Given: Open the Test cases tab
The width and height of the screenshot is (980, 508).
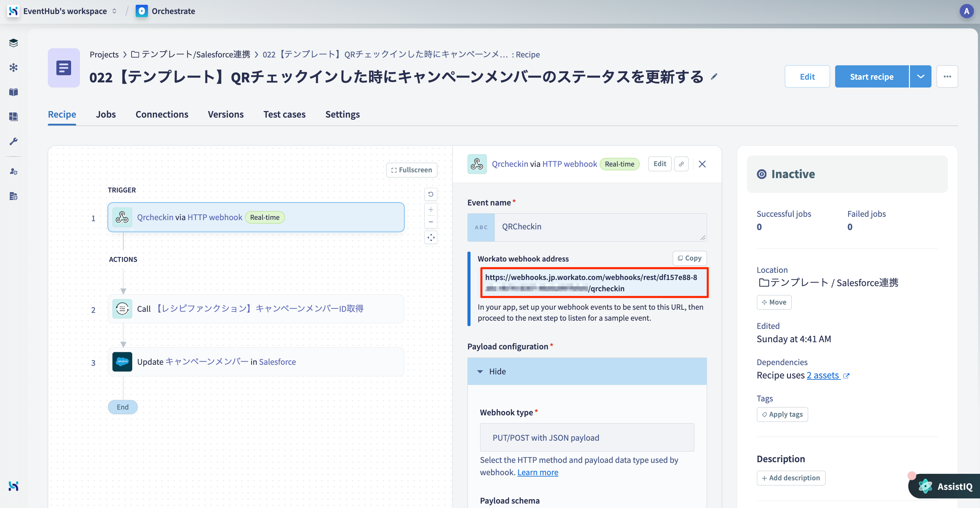Looking at the screenshot, I should [x=284, y=114].
